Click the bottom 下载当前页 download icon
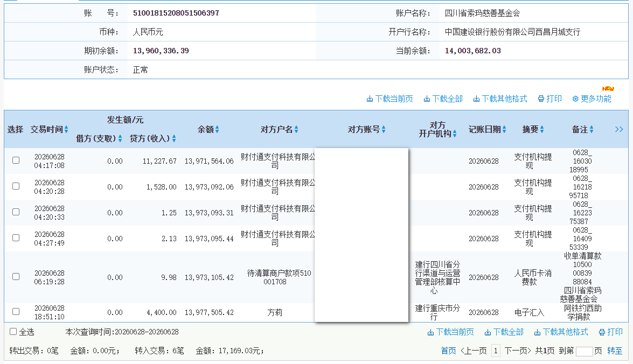Screen dimensions: 633x364 (x=430, y=332)
